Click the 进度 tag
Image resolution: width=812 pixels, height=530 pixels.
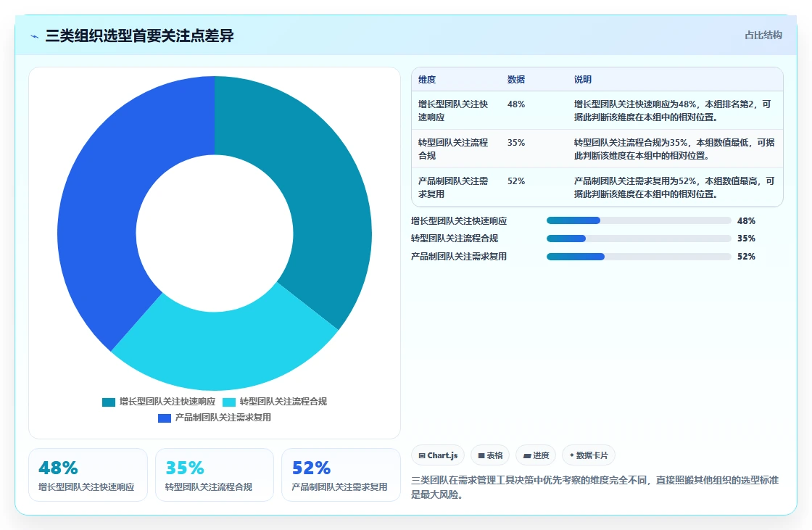[536, 455]
